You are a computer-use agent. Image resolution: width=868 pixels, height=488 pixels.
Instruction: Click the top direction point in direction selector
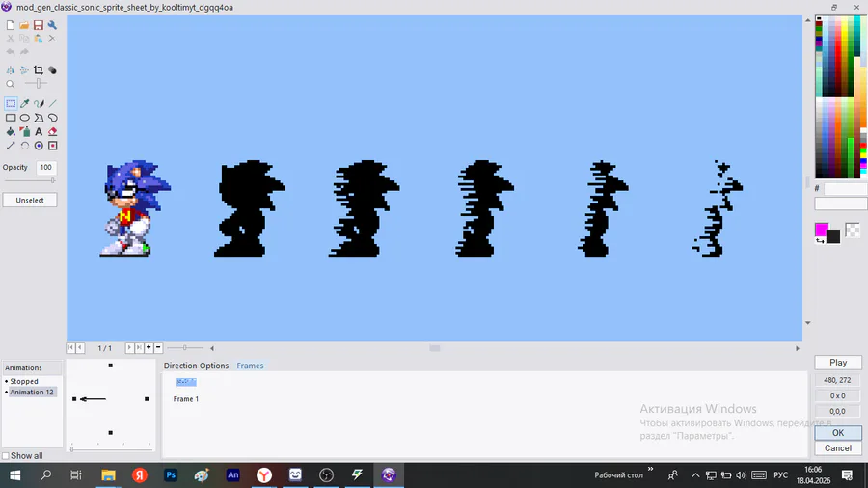click(111, 366)
